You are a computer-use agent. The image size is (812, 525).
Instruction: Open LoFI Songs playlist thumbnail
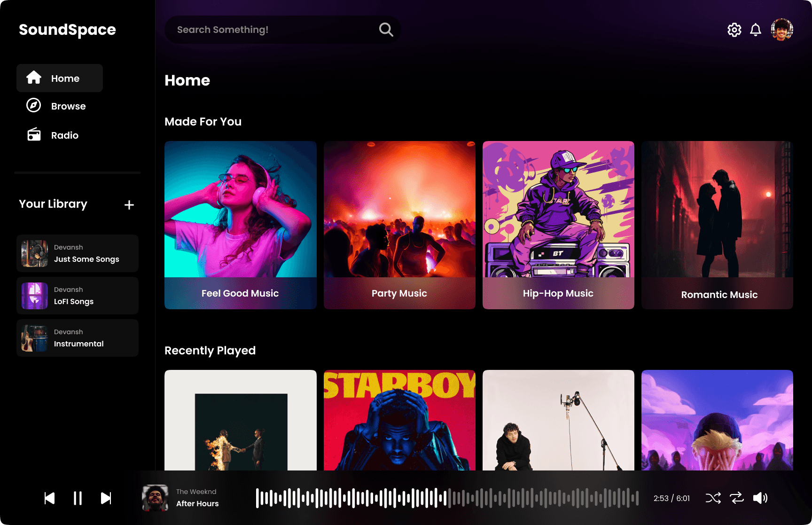click(35, 296)
